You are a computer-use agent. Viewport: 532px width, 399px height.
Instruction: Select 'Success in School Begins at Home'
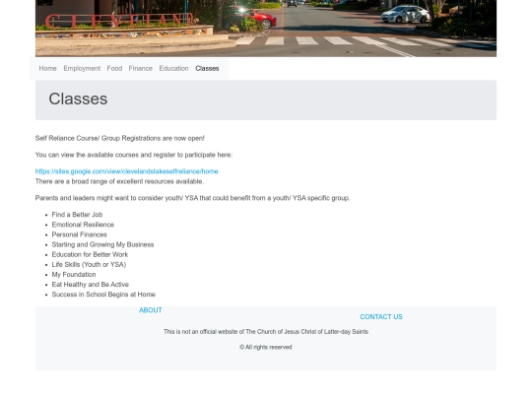pyautogui.click(x=103, y=295)
